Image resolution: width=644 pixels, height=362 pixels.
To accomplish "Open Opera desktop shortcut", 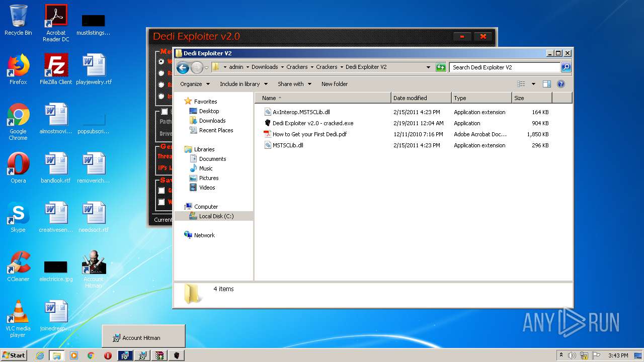I will (x=18, y=168).
